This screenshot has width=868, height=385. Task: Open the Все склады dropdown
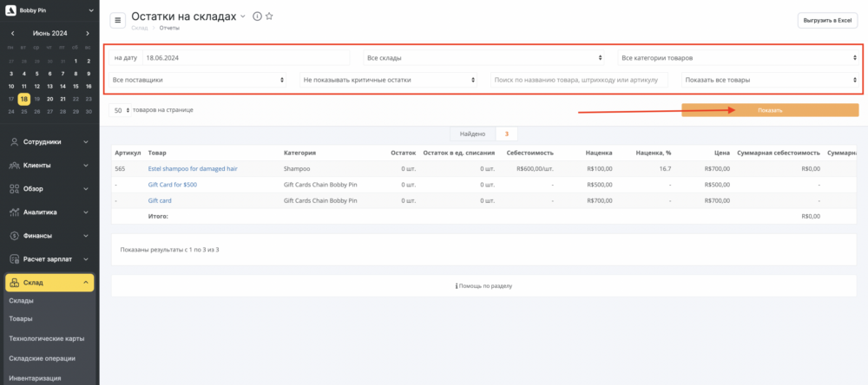[x=483, y=58]
